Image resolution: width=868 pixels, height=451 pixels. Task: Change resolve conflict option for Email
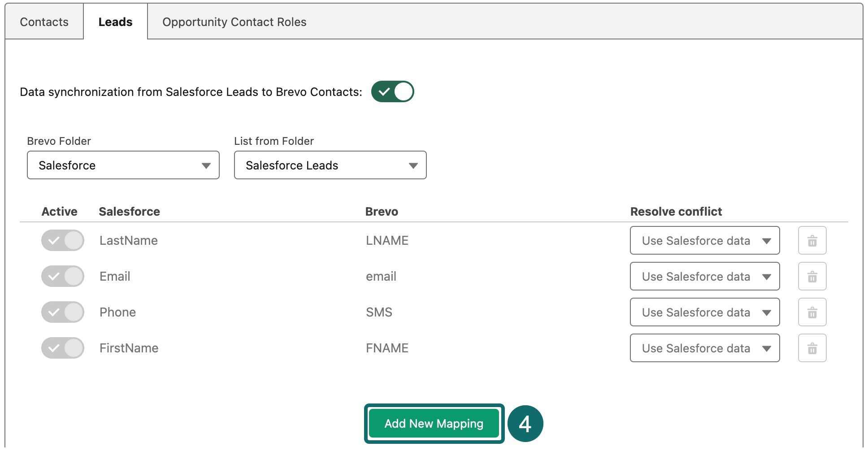(x=704, y=277)
